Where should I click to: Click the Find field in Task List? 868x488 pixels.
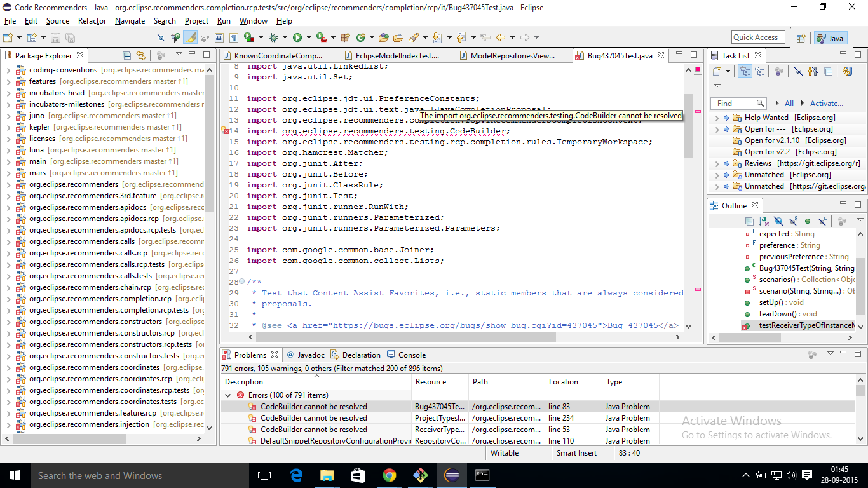740,104
